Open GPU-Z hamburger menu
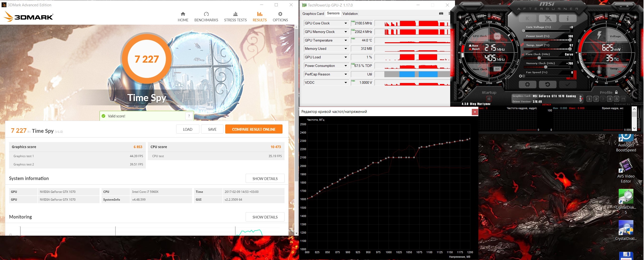 click(x=449, y=13)
